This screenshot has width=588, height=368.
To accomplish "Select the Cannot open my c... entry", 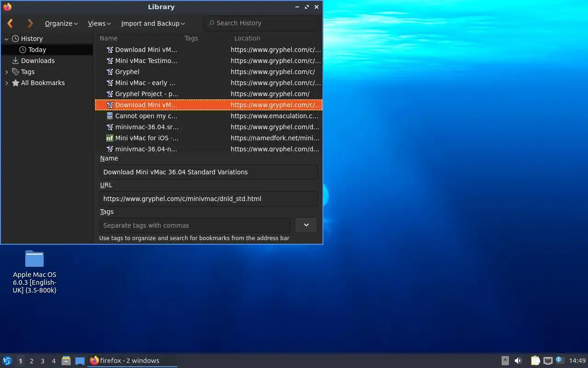I will [209, 116].
